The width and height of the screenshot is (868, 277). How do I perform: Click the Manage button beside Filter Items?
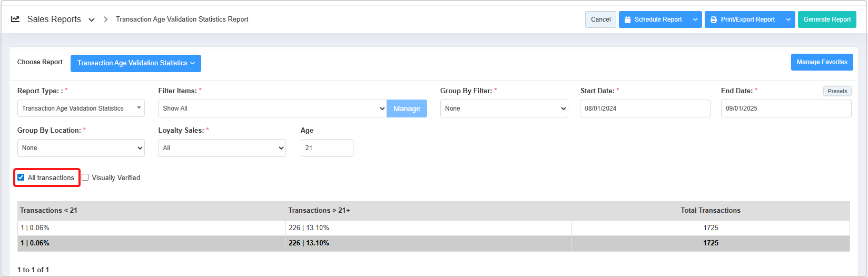click(x=407, y=108)
